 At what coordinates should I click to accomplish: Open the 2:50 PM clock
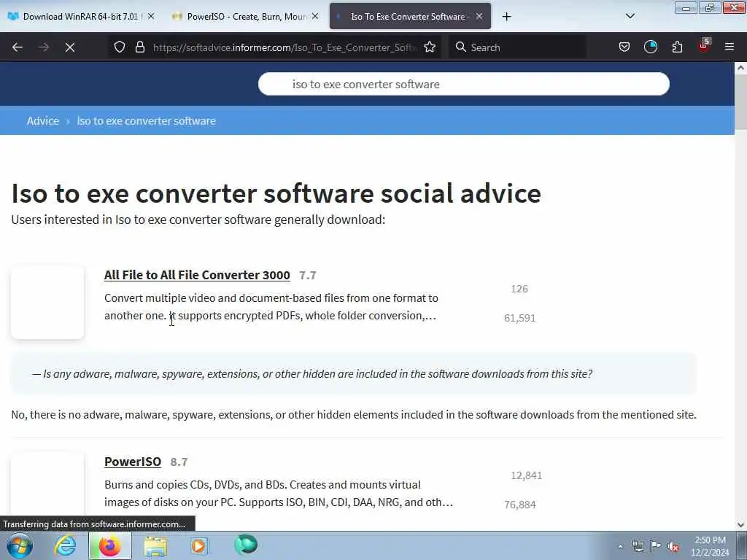point(710,546)
